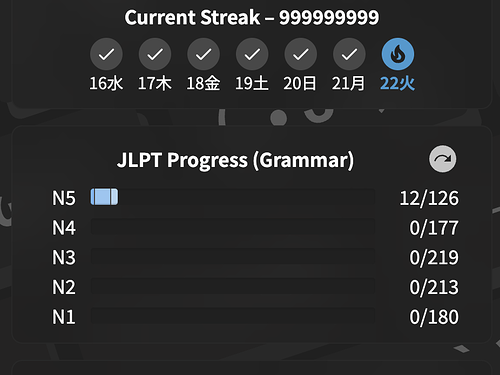Image resolution: width=500 pixels, height=375 pixels.
Task: Click the N1 grammar progress bar
Action: pyautogui.click(x=233, y=316)
